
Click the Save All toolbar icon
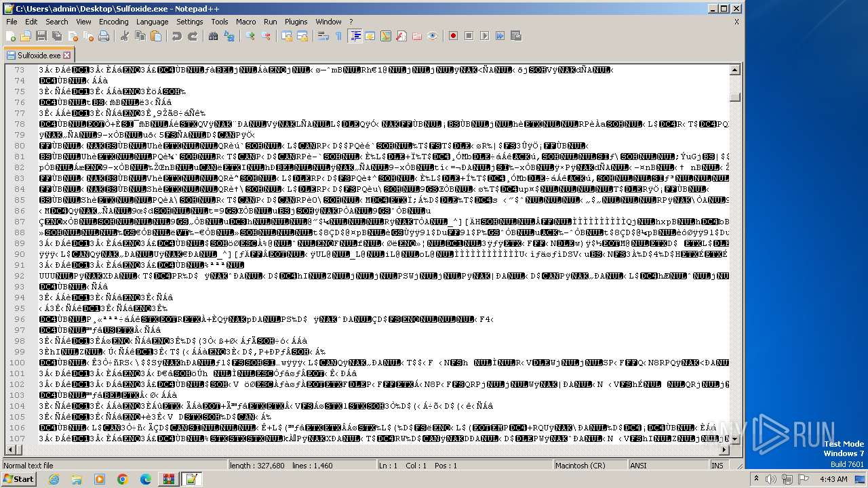click(x=56, y=36)
